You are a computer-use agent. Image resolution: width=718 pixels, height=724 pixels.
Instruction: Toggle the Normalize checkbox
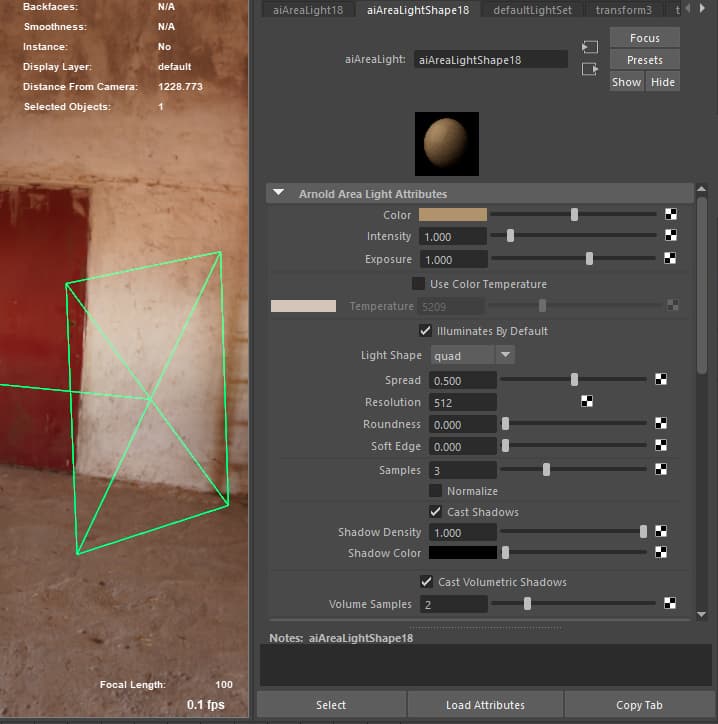coord(435,491)
